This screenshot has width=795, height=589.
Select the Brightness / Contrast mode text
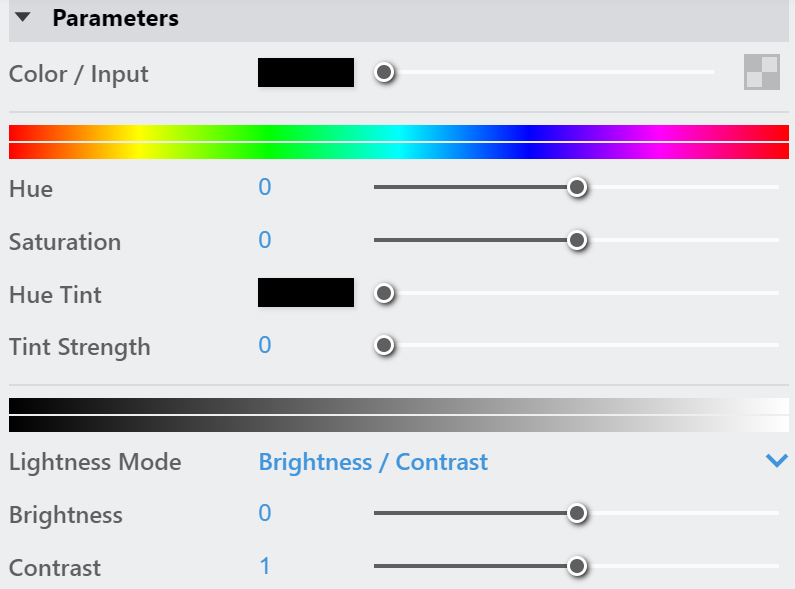click(373, 462)
